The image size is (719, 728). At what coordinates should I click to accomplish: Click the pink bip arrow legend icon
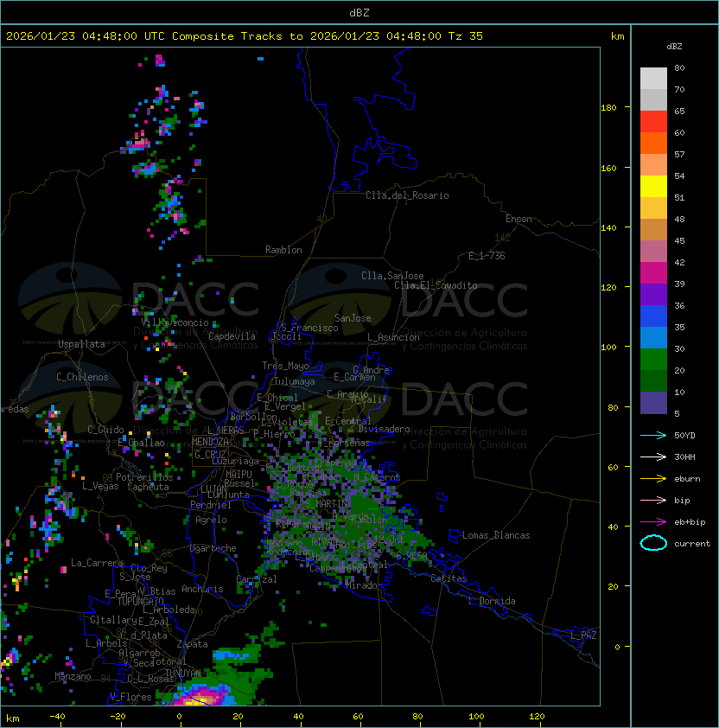point(653,501)
